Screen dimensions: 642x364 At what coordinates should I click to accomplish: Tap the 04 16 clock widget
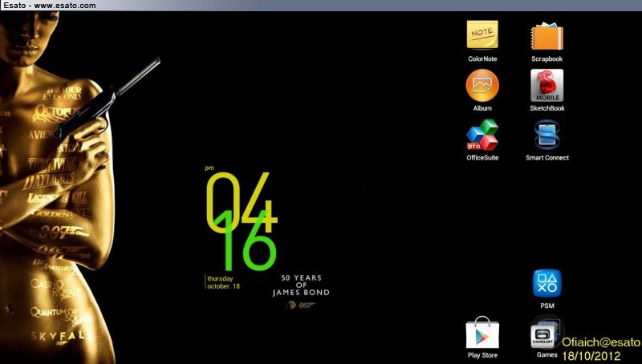pos(242,220)
